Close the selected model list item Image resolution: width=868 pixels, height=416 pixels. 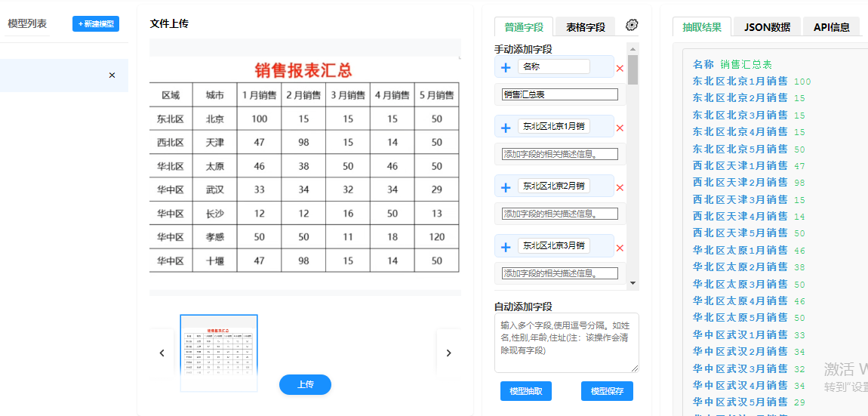[x=112, y=75]
